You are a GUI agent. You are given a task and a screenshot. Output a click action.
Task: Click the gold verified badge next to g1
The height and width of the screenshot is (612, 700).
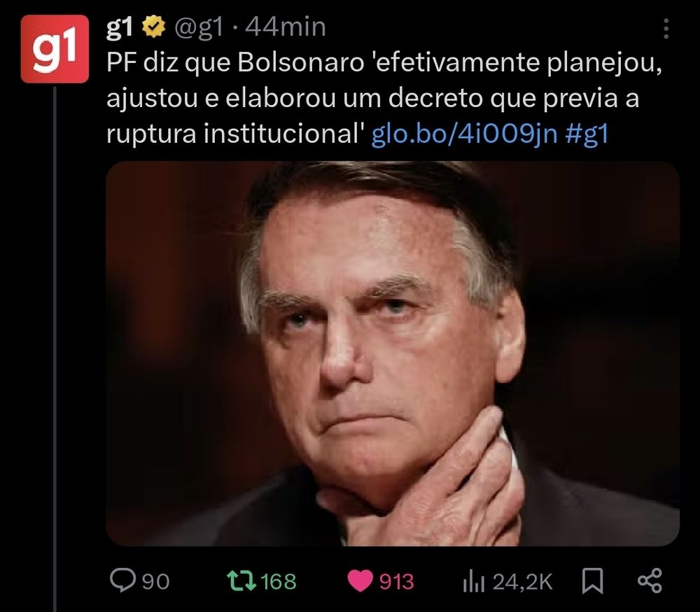tap(151, 27)
